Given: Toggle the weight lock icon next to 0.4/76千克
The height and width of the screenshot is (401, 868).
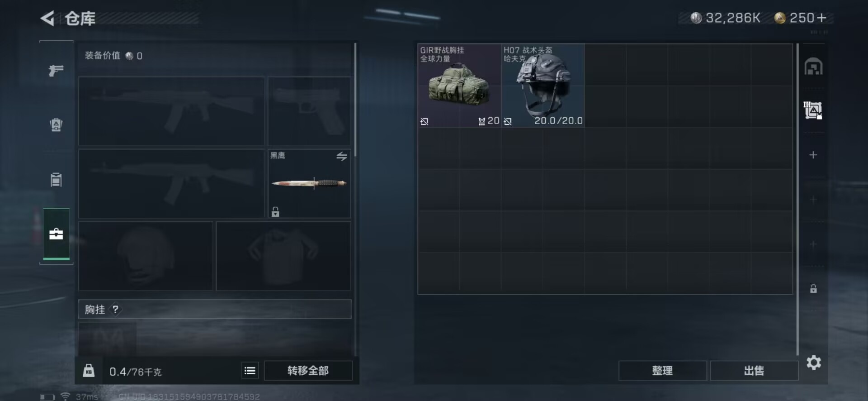Looking at the screenshot, I should 89,371.
